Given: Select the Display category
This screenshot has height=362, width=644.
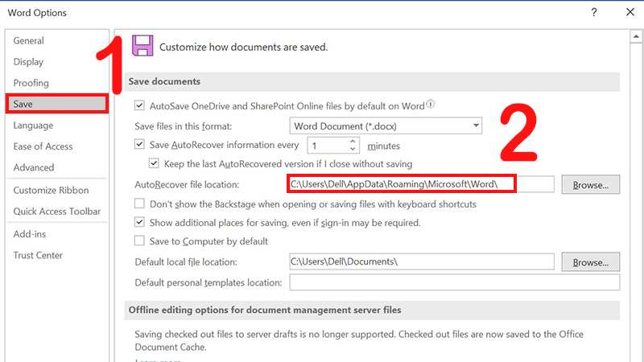Looking at the screenshot, I should (x=28, y=62).
